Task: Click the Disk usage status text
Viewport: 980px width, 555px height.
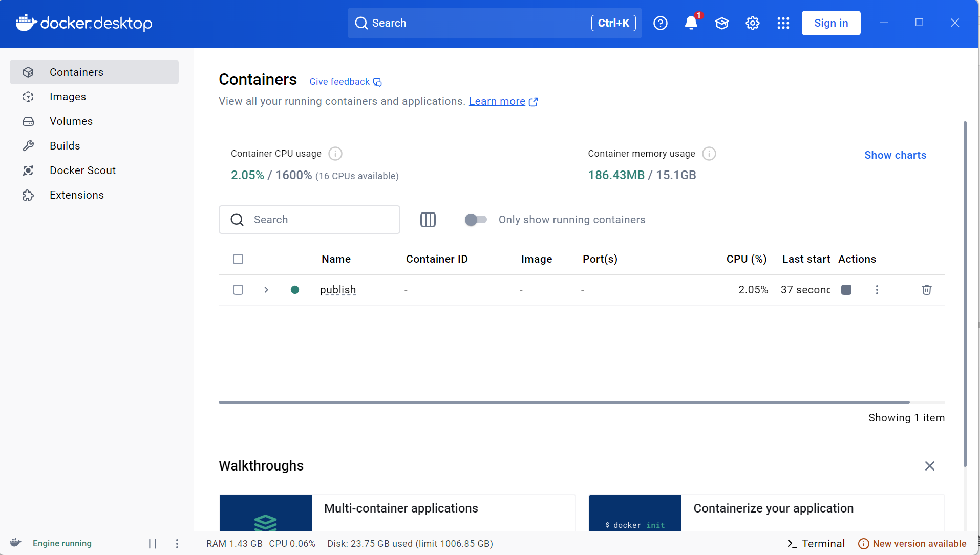Action: (x=410, y=544)
